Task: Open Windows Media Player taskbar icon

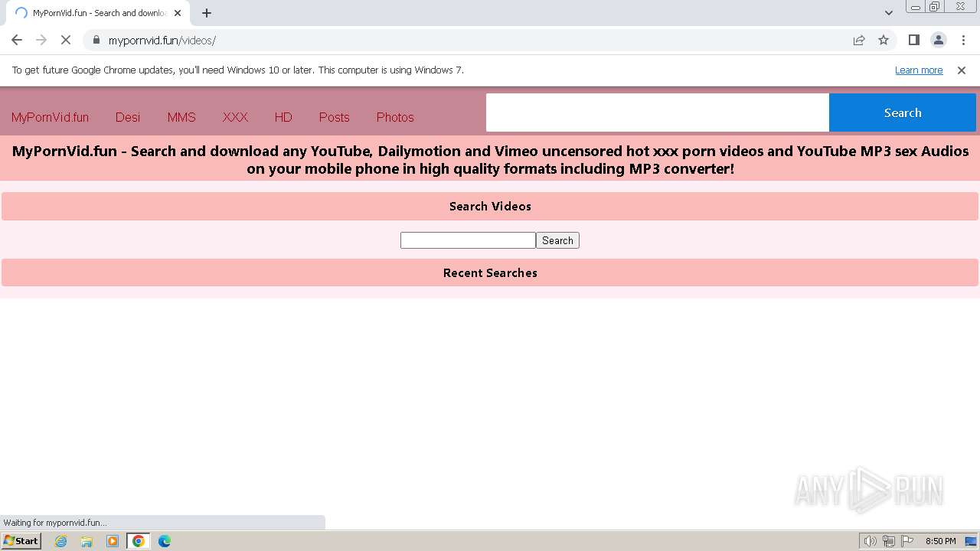Action: (113, 541)
